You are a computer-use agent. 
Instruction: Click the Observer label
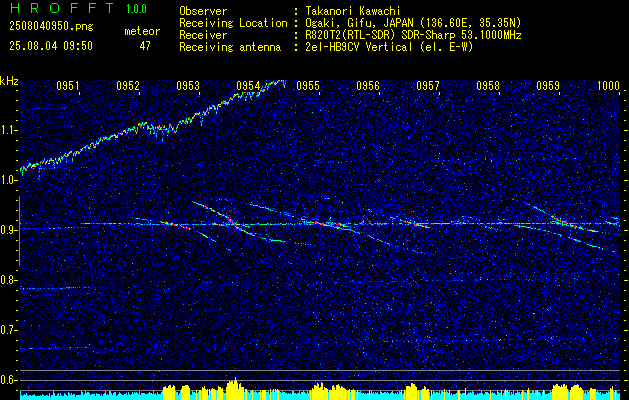(203, 11)
